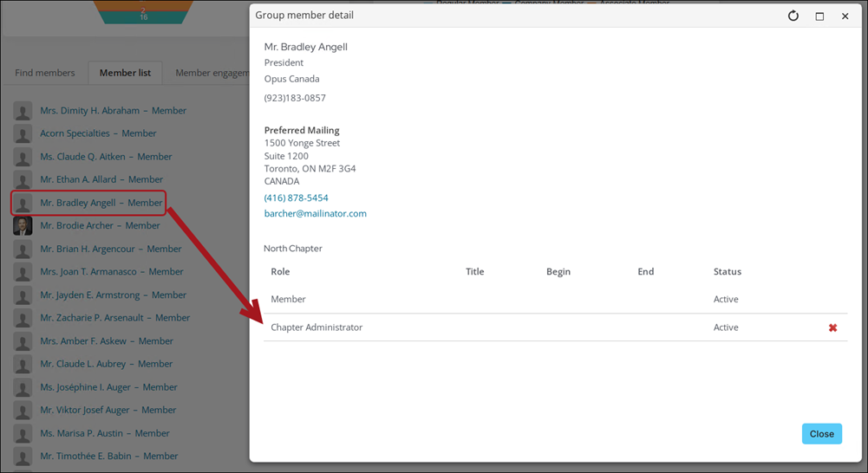Maximize the Group member detail dialog

(819, 16)
